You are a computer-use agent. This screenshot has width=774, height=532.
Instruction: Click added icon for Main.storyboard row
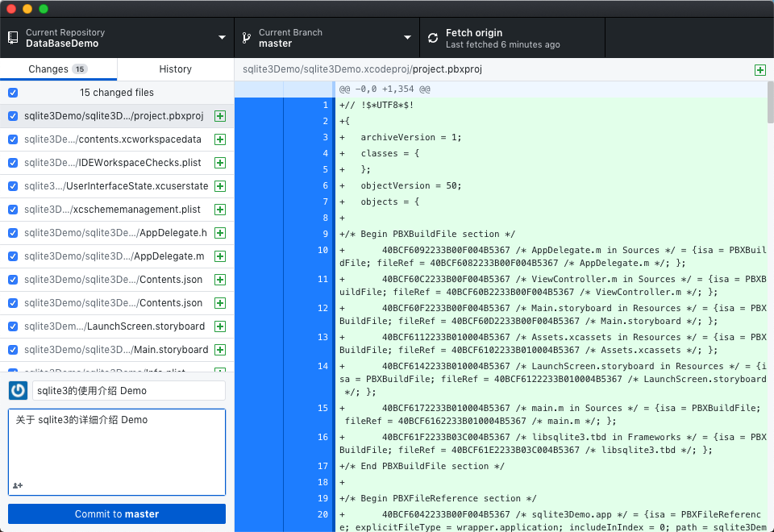[x=220, y=350]
